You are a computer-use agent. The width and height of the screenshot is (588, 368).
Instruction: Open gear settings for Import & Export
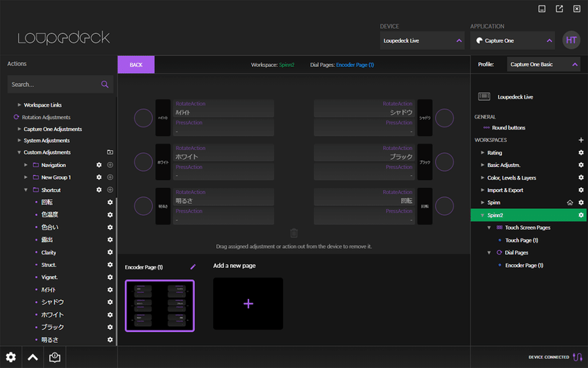(581, 190)
